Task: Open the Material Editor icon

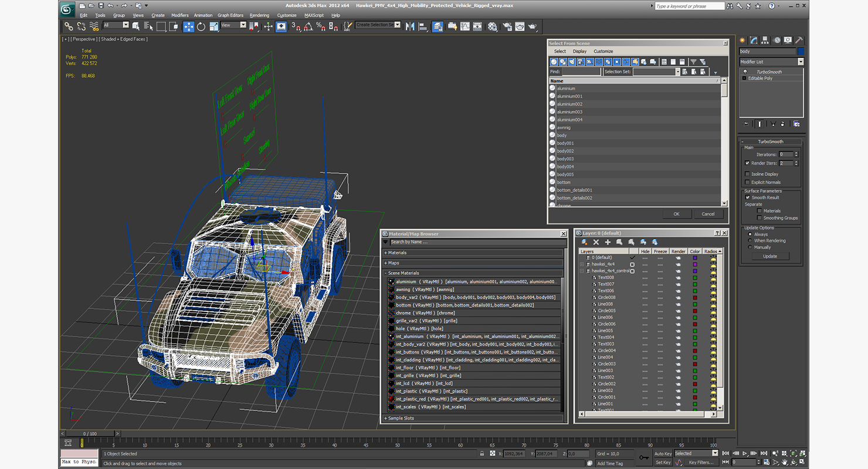Action: 493,26
